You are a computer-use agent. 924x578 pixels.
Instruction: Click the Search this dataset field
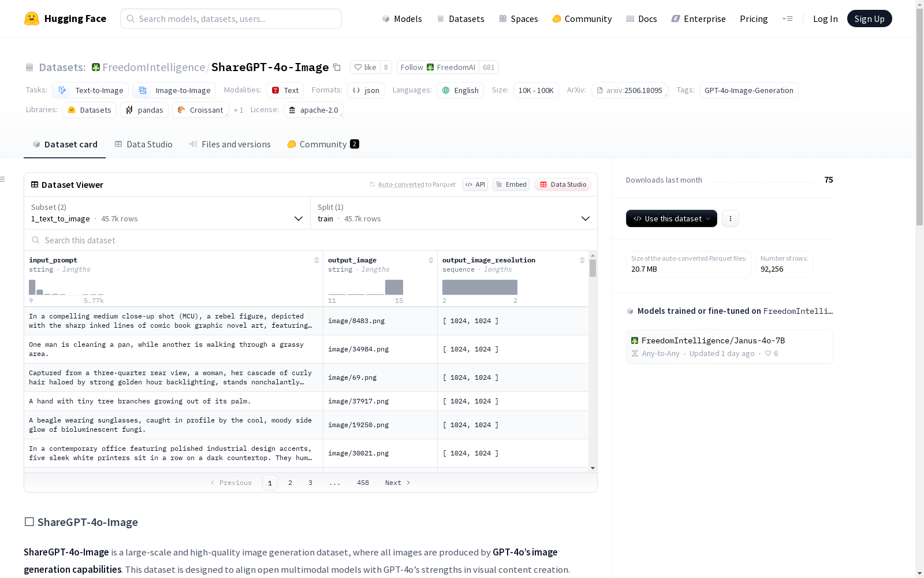311,240
